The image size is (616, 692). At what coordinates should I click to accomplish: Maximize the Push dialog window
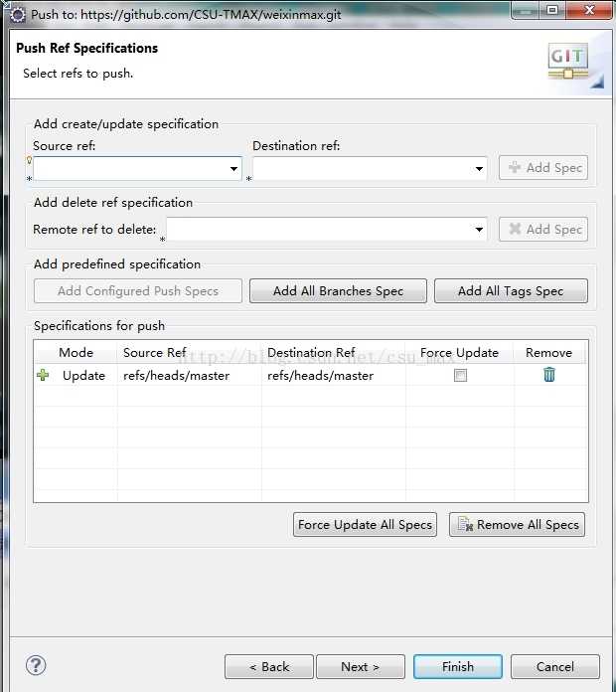point(552,10)
